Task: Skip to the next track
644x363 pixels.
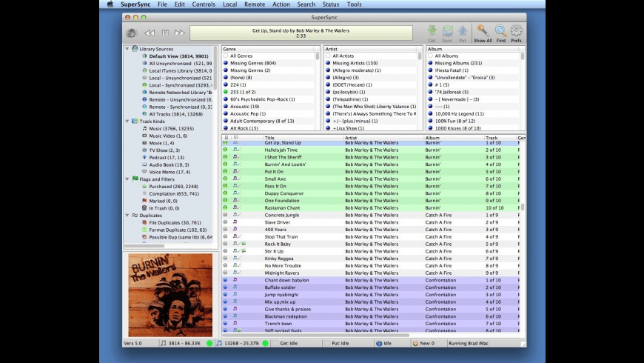Action: coord(180,33)
